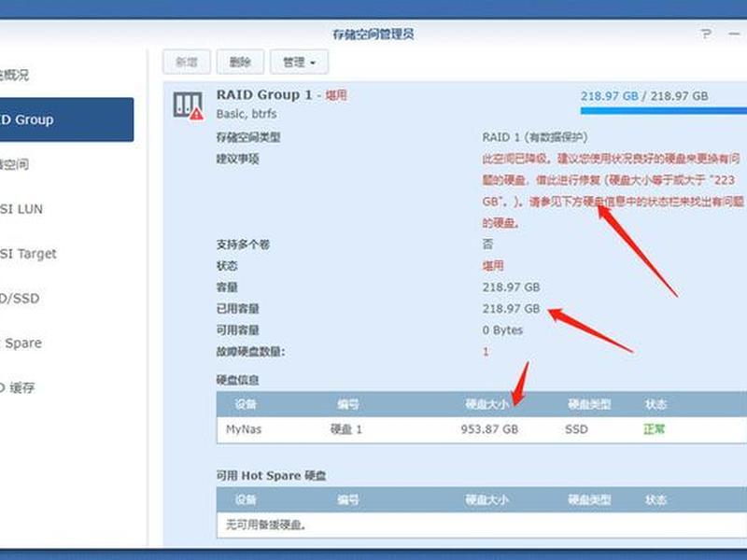Click the 编号 column header in 硬盘信息 table
Screen dimensions: 747x560
pos(348,404)
